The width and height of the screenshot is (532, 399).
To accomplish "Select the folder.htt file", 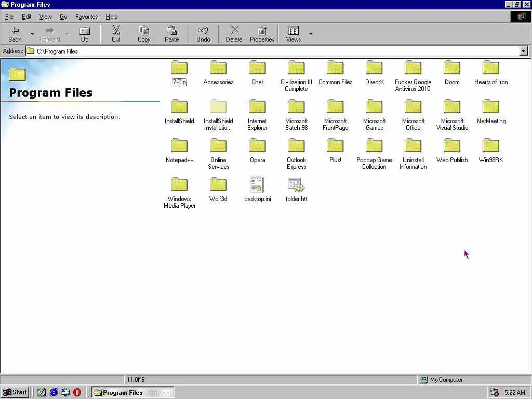I will click(296, 190).
